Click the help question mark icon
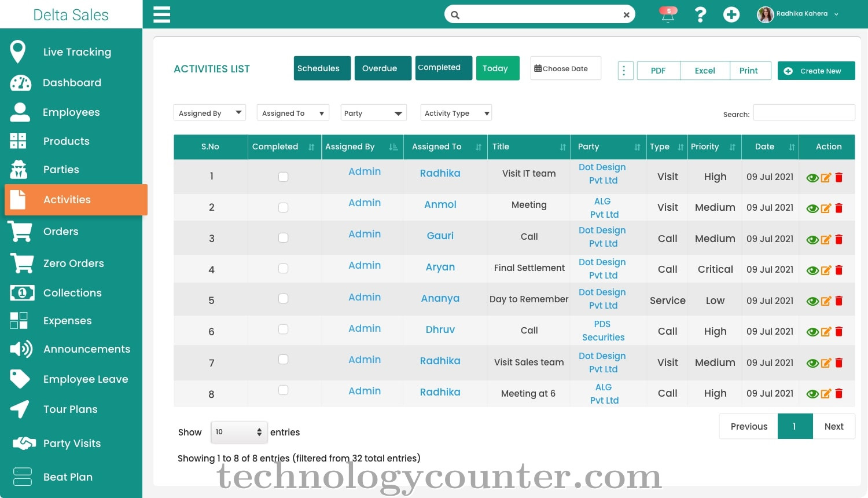The width and height of the screenshot is (868, 498). pos(700,14)
